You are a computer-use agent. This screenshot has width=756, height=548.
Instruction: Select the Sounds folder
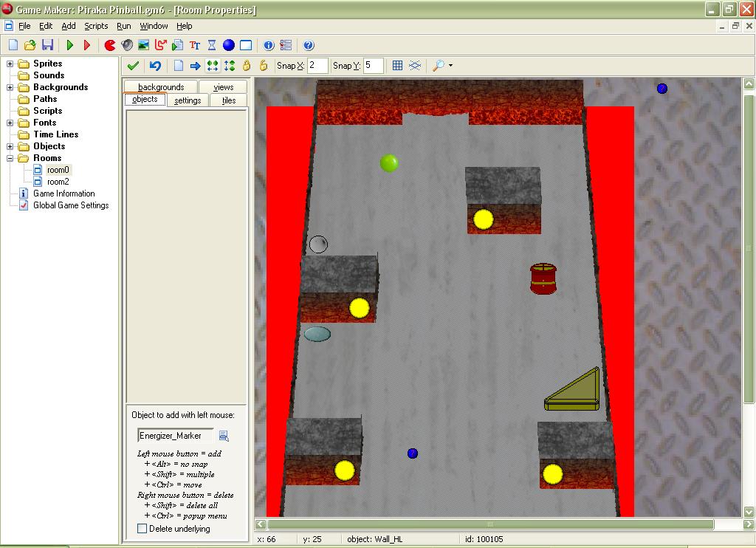point(48,75)
